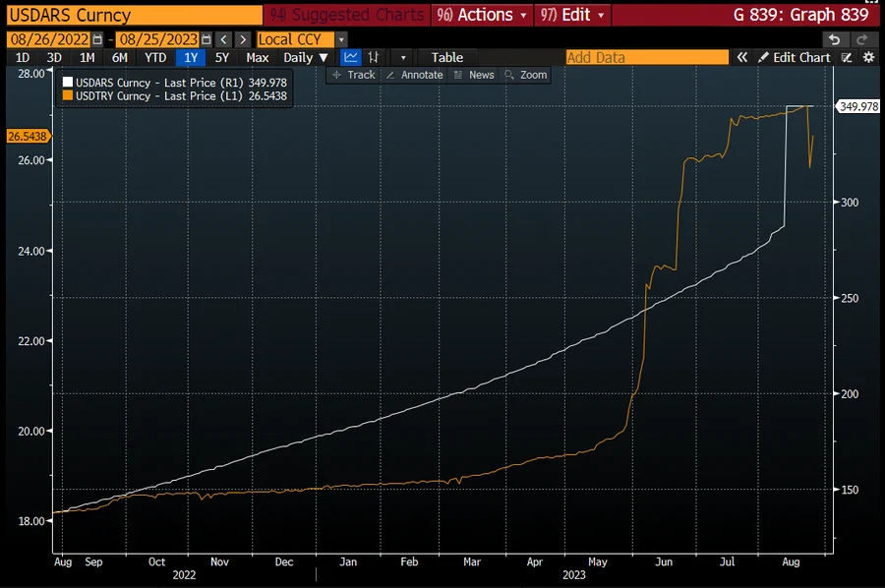Click the undo arrow button
This screenshot has width=885, height=588.
[x=835, y=39]
